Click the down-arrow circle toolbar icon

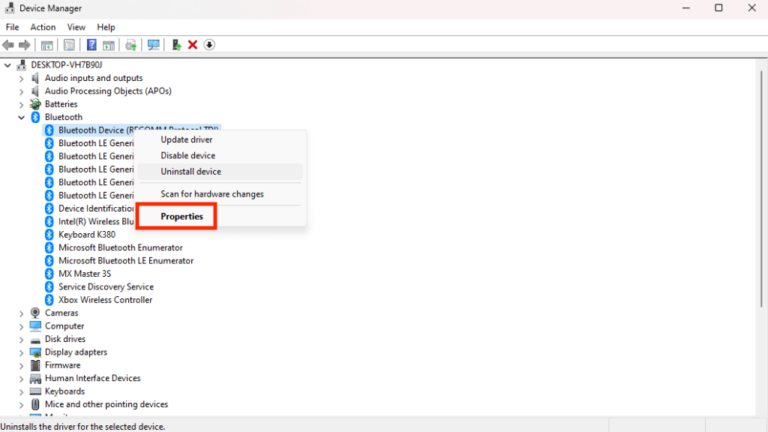(x=209, y=45)
